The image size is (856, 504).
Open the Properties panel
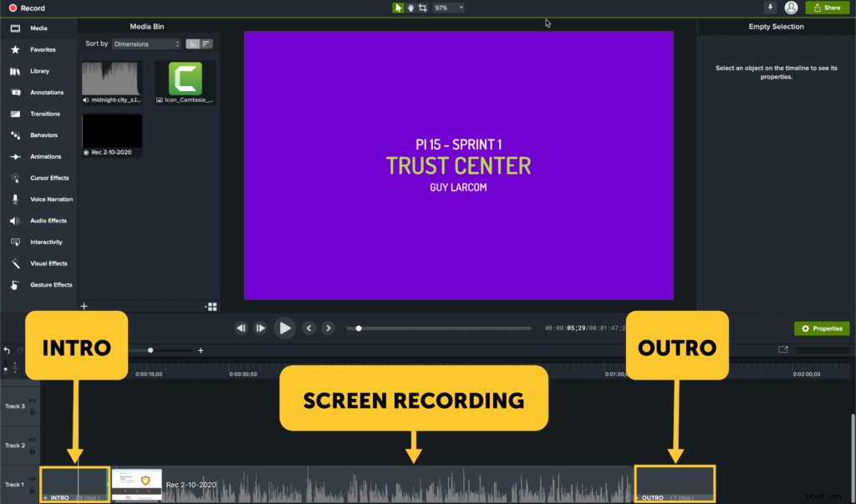(822, 328)
